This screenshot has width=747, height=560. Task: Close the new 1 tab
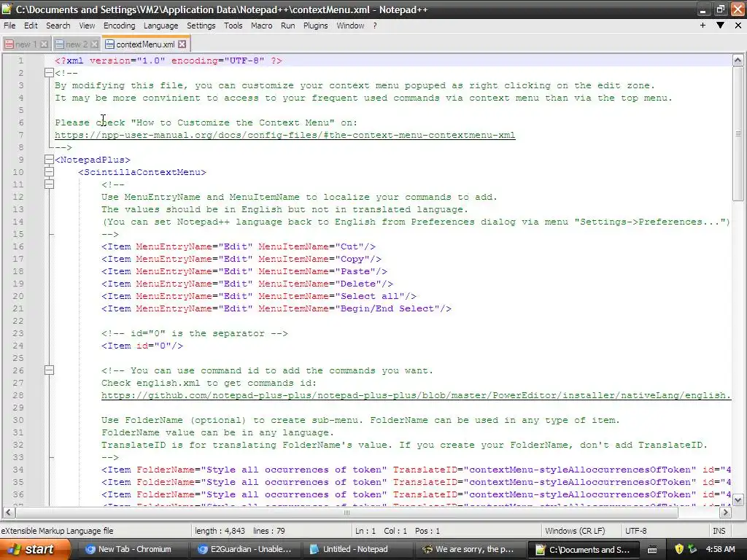pyautogui.click(x=44, y=44)
